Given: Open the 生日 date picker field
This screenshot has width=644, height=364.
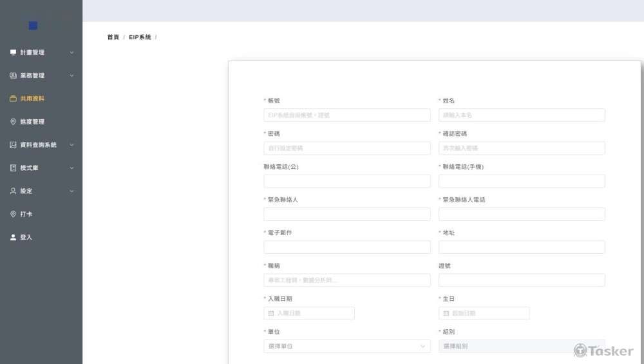Looking at the screenshot, I should [484, 314].
